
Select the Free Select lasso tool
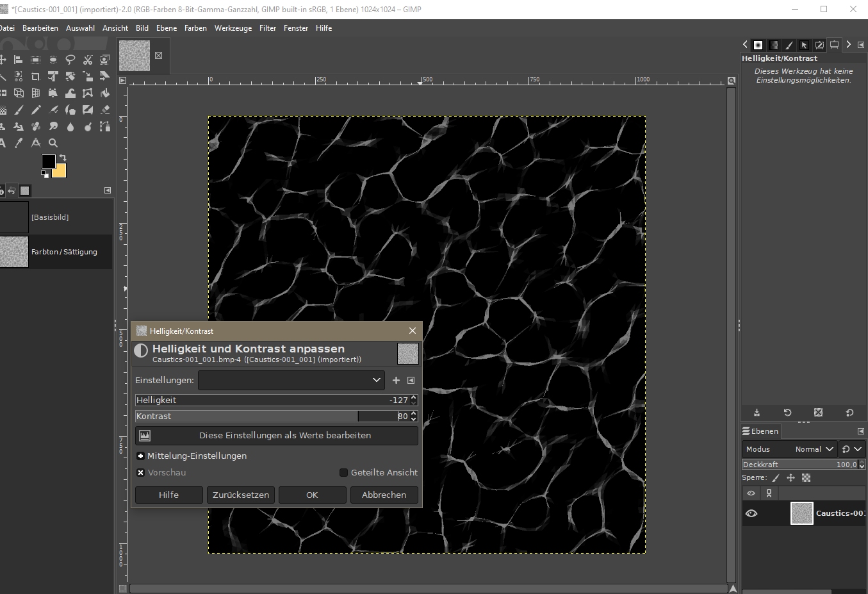pos(70,60)
